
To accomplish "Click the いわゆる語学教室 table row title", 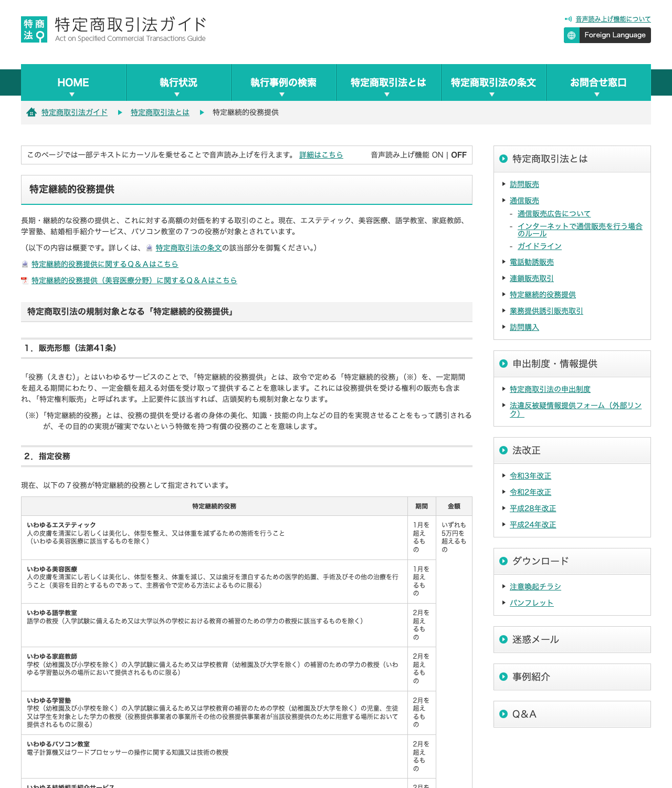I will tap(52, 613).
